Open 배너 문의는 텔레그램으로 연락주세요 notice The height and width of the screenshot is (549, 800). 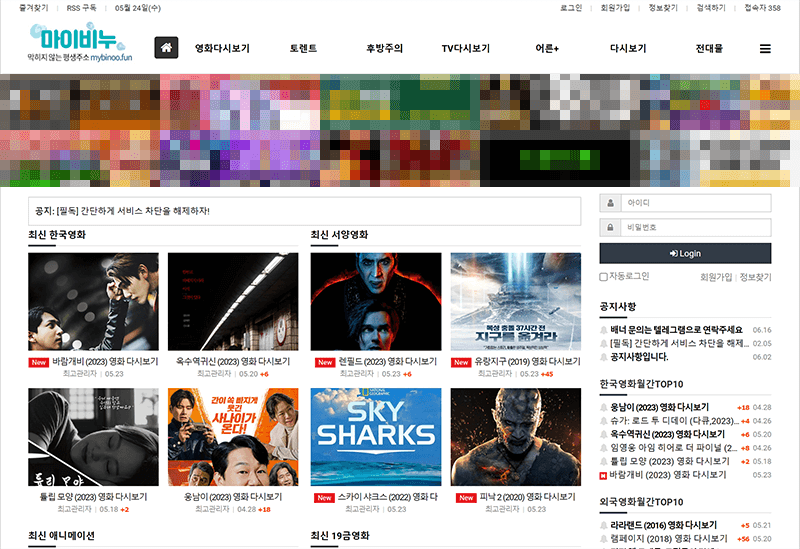coord(677,330)
